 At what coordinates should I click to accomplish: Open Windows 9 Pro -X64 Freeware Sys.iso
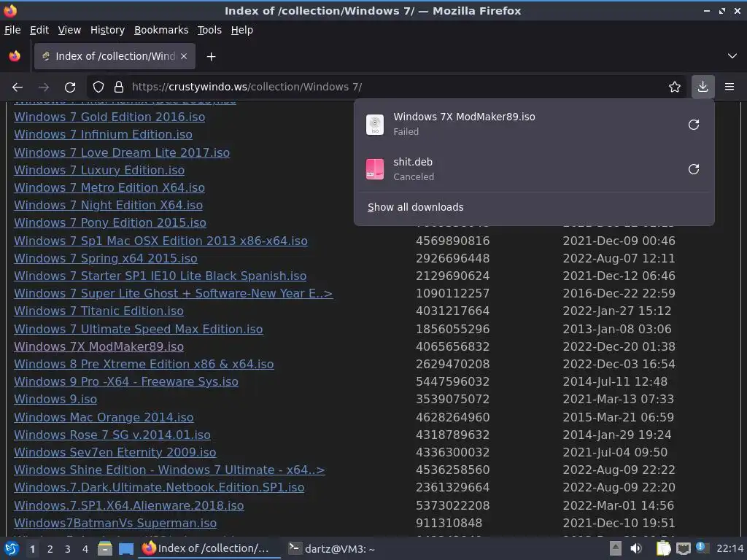(x=126, y=382)
